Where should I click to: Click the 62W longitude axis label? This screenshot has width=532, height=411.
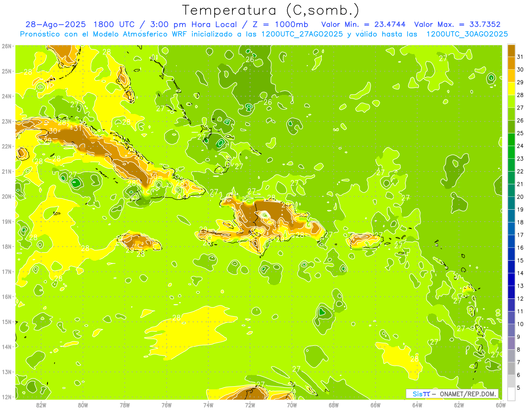click(459, 405)
